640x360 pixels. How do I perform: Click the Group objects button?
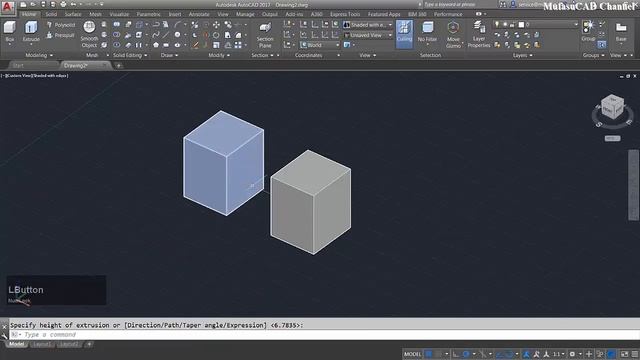[588, 31]
